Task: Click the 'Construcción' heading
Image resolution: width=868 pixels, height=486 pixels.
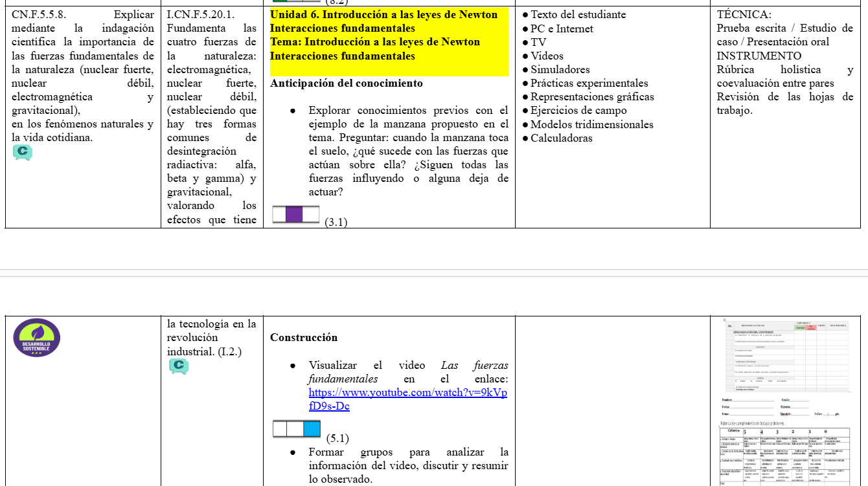Action: pos(304,337)
